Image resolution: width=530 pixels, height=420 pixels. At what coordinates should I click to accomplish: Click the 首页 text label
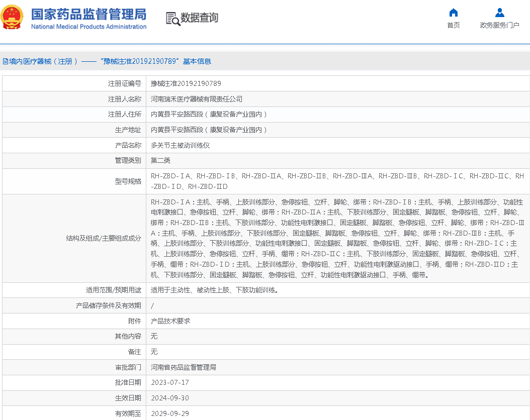(x=453, y=25)
